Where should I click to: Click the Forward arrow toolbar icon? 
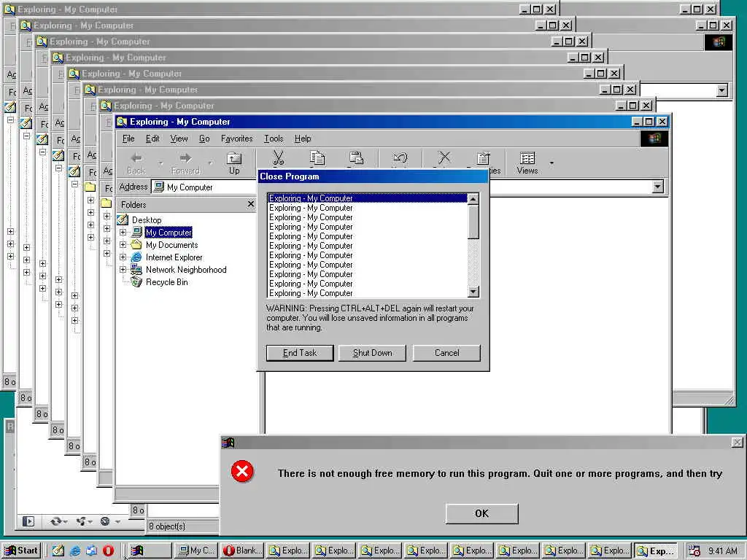[185, 158]
